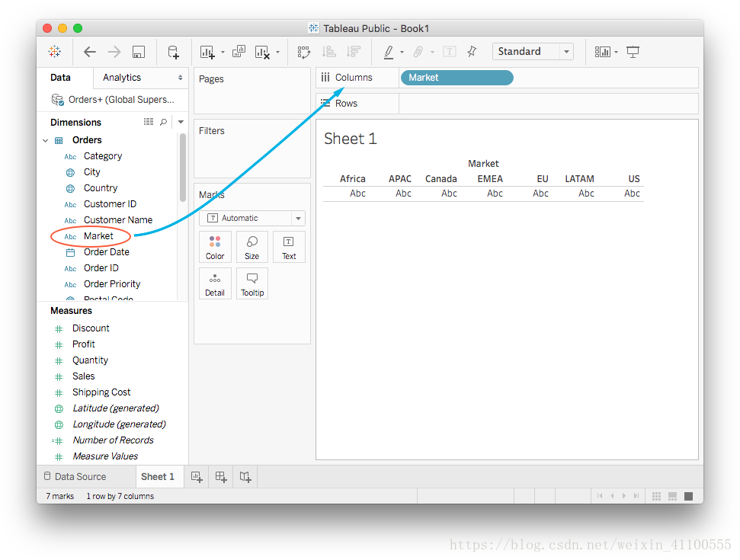Select the Country dimension
740x560 pixels.
(101, 188)
